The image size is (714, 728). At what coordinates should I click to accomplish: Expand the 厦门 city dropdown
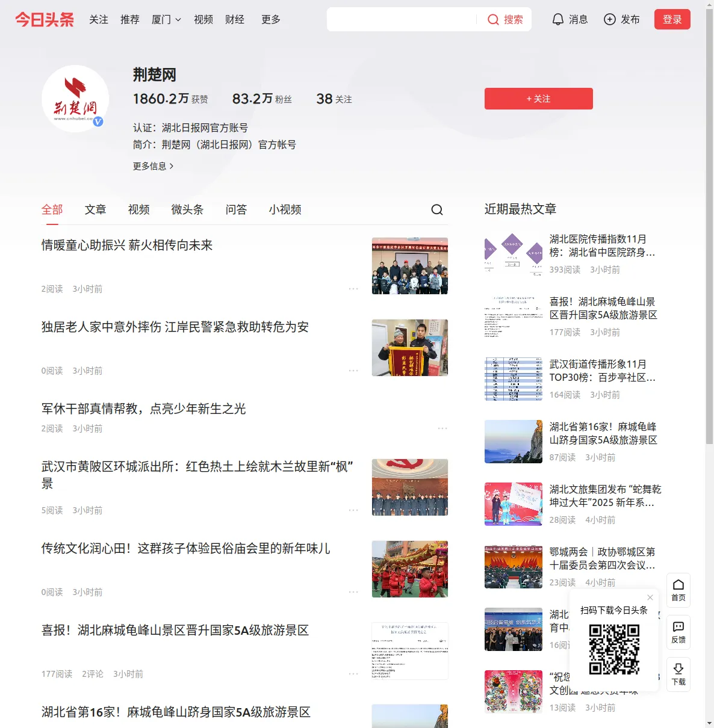tap(166, 19)
